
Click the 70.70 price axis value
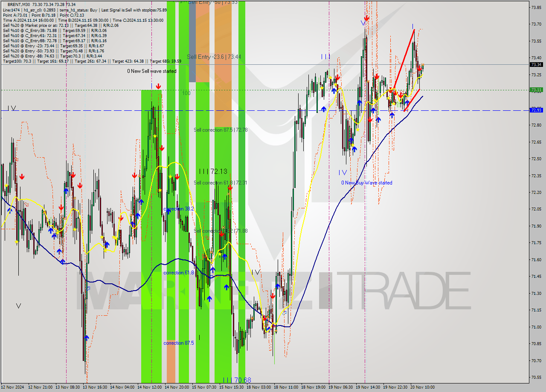click(x=536, y=361)
